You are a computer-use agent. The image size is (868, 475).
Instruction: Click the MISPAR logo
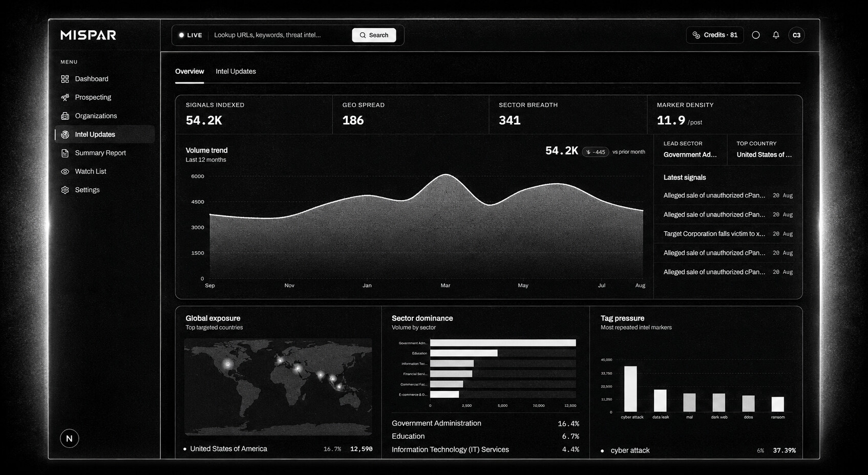point(88,35)
